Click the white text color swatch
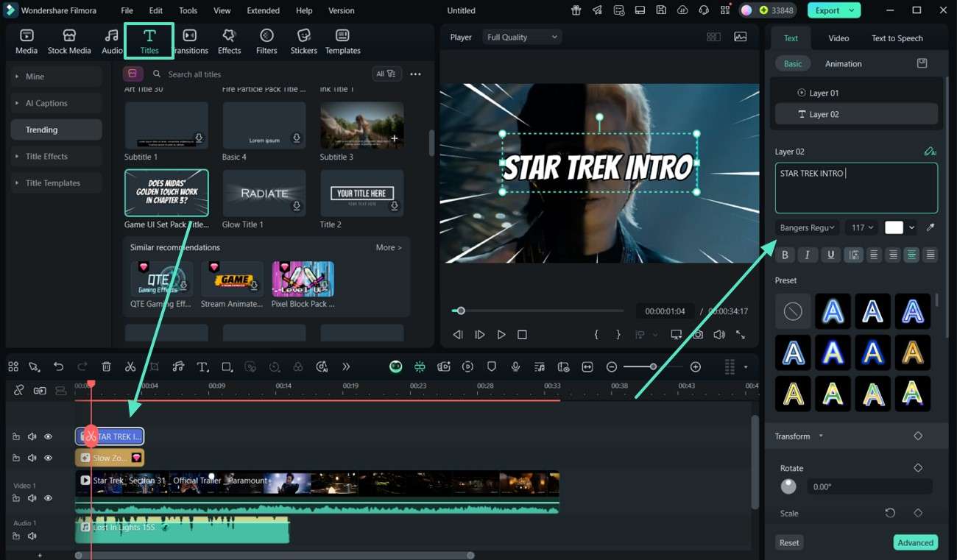The width and height of the screenshot is (957, 560). pyautogui.click(x=894, y=227)
